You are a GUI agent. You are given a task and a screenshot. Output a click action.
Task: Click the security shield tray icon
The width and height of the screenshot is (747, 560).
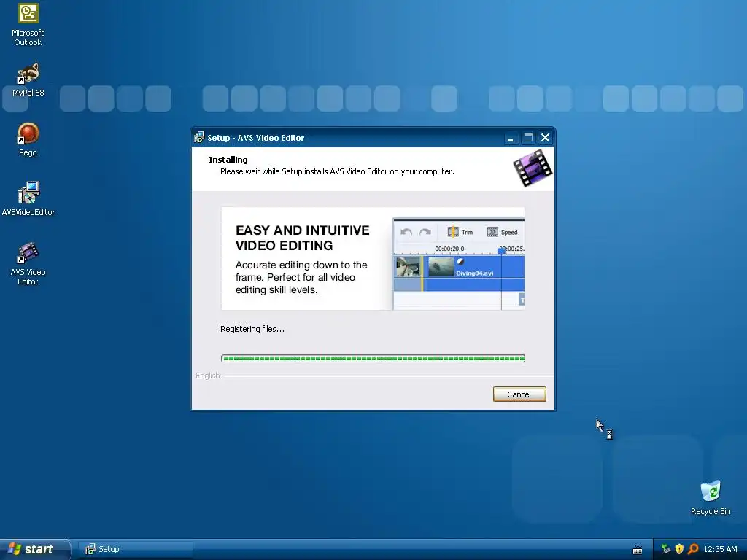(x=679, y=549)
